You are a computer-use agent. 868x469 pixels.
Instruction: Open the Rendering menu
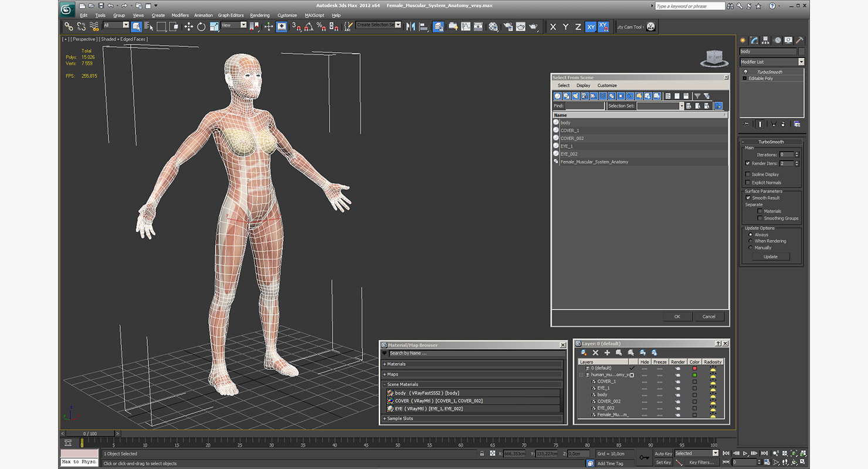click(260, 15)
